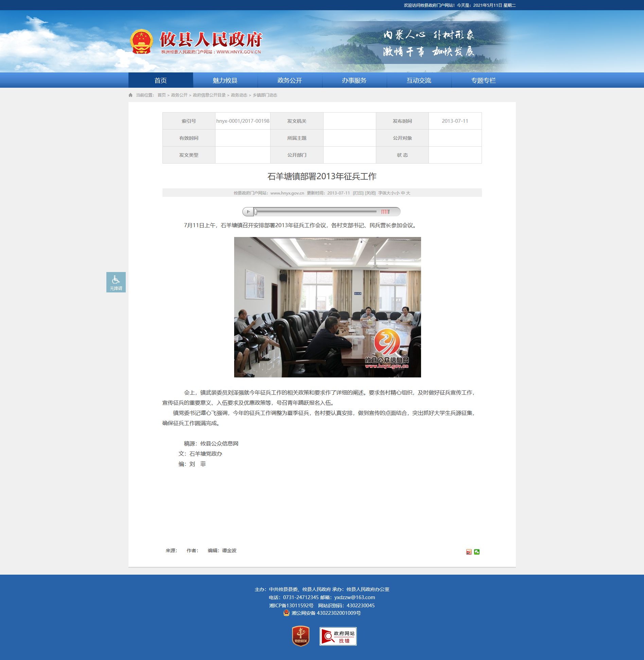This screenshot has width=644, height=660.
Task: Click 乡镇部门动态 in the breadcrumb
Action: pos(265,95)
